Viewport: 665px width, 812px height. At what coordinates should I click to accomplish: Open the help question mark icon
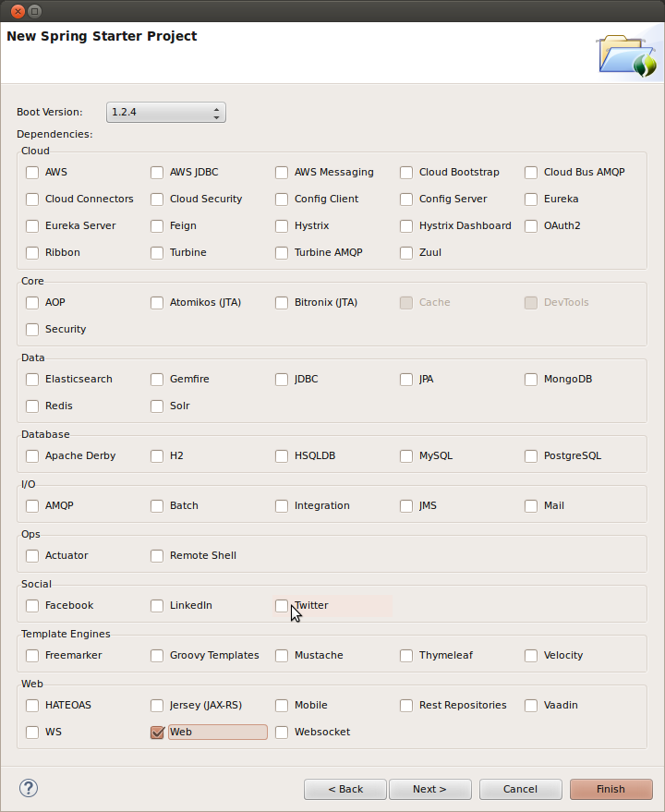click(x=29, y=788)
